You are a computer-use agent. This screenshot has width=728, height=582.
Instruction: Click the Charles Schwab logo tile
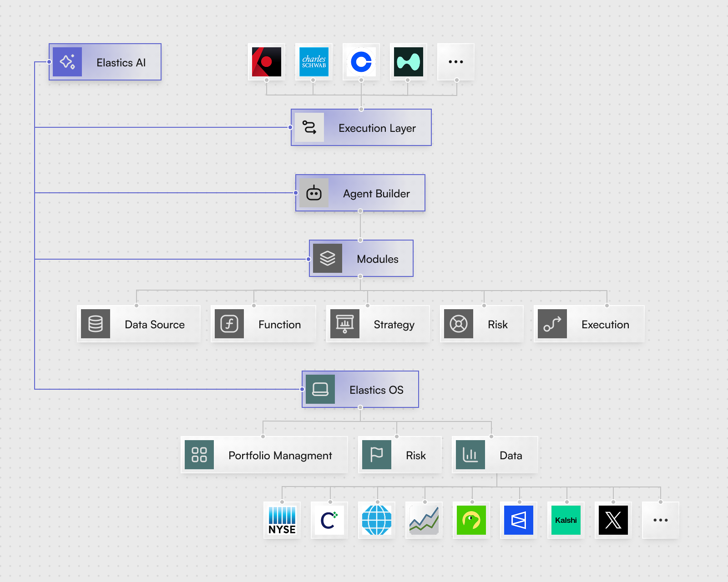click(314, 62)
